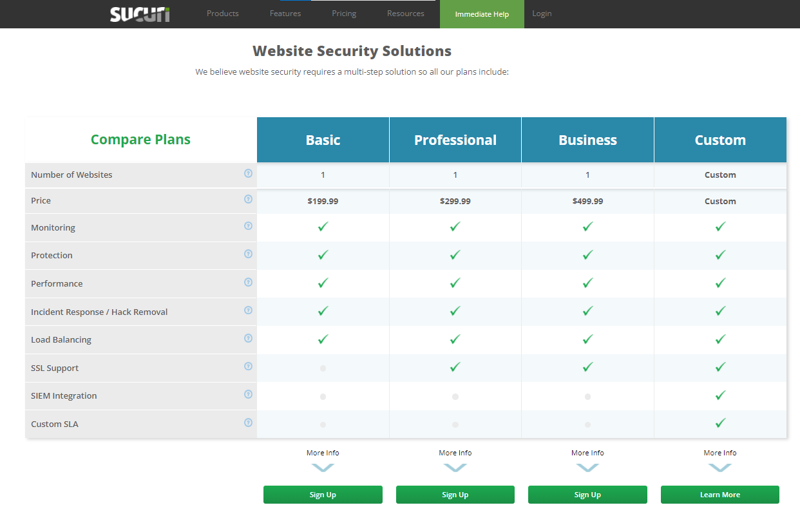Toggle SSL Support checkmark for Professional
Image resolution: width=800 pixels, height=532 pixels.
pos(455,367)
